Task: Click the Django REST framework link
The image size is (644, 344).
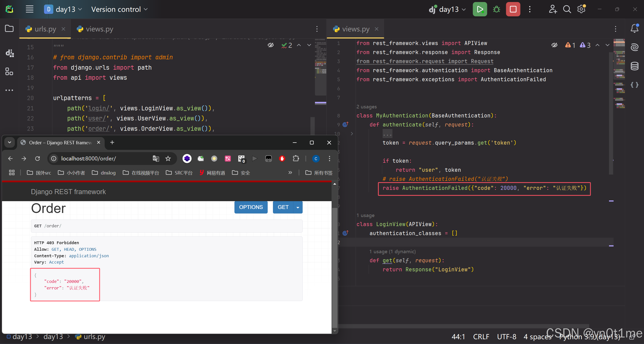Action: (68, 192)
